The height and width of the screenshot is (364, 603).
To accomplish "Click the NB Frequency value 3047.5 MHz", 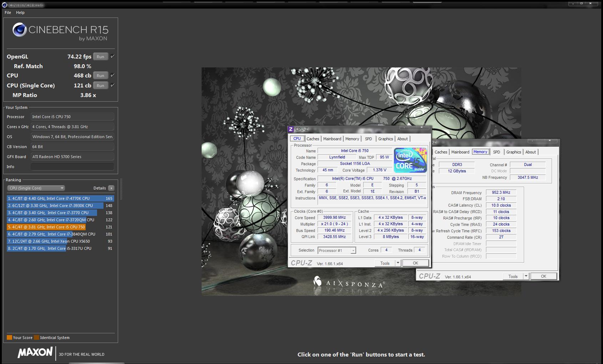I will pos(528,177).
